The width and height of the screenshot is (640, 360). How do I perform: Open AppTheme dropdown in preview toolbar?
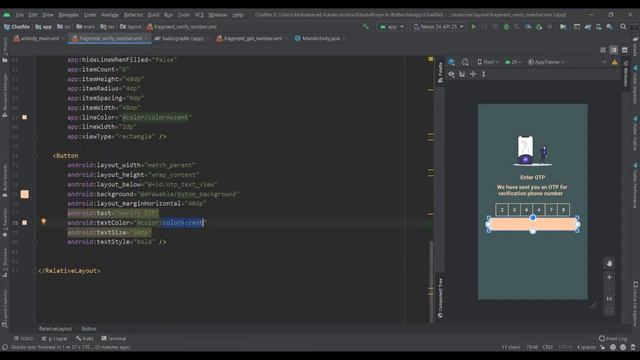click(546, 62)
